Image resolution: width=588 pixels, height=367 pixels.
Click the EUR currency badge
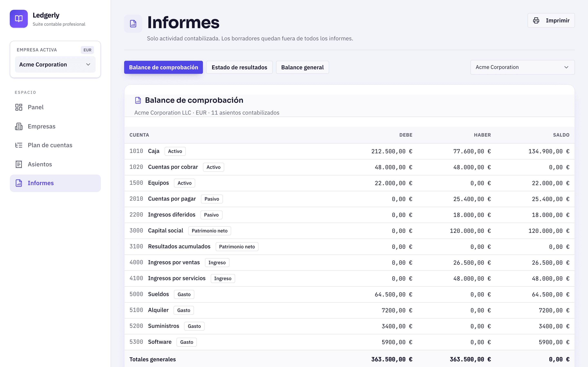tap(87, 50)
